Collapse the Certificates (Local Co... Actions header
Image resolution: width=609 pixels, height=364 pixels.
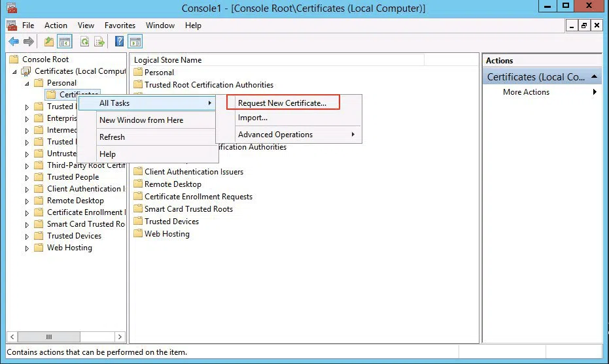point(595,77)
